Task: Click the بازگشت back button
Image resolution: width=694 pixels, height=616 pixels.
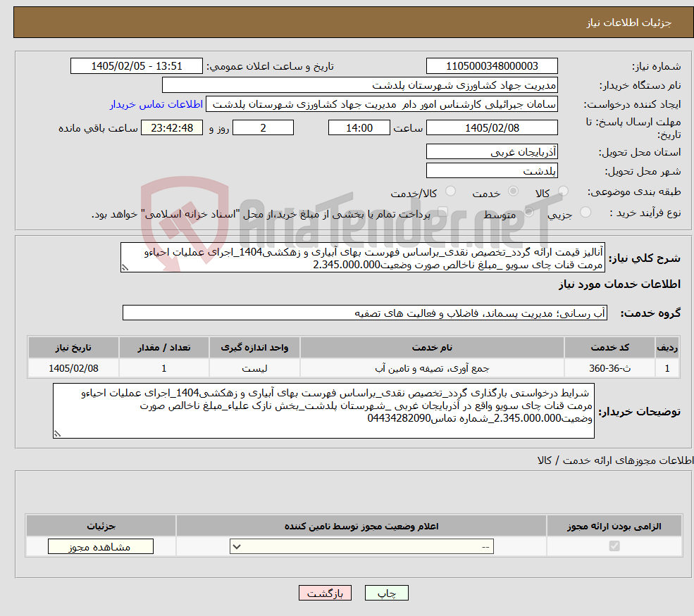Action: tap(325, 593)
